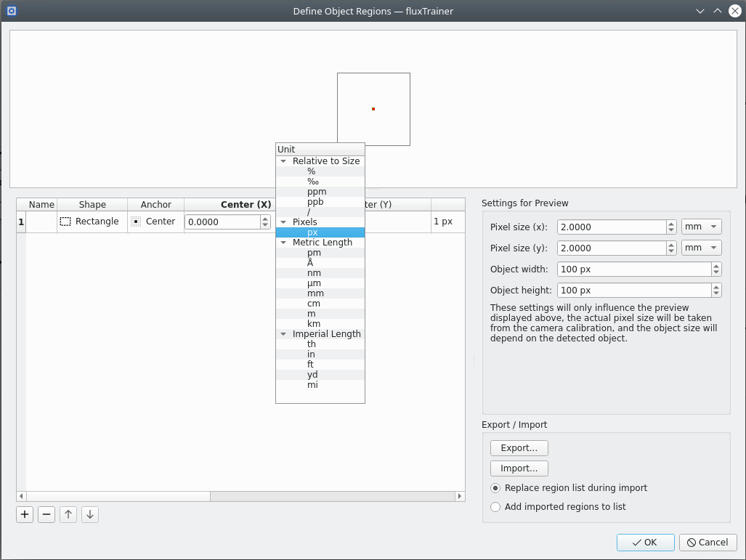Image resolution: width=746 pixels, height=560 pixels.
Task: Click the Center (X) column header
Action: (230, 205)
